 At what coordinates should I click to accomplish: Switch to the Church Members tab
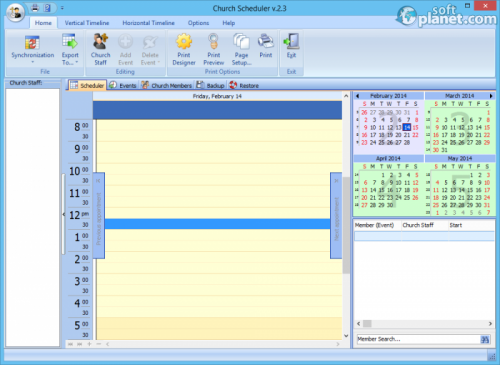click(x=167, y=85)
